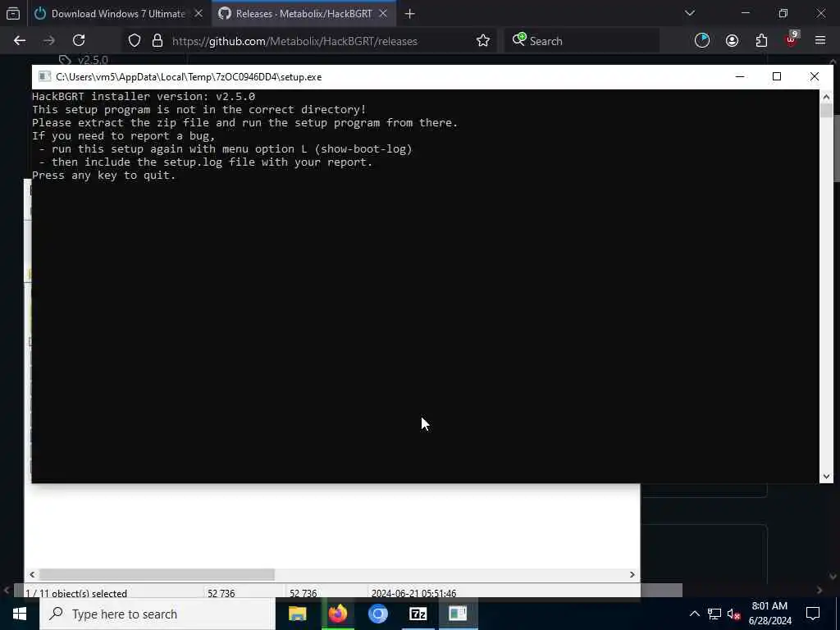Viewport: 840px width, 630px height.
Task: Open a new browser tab
Action: 410,14
